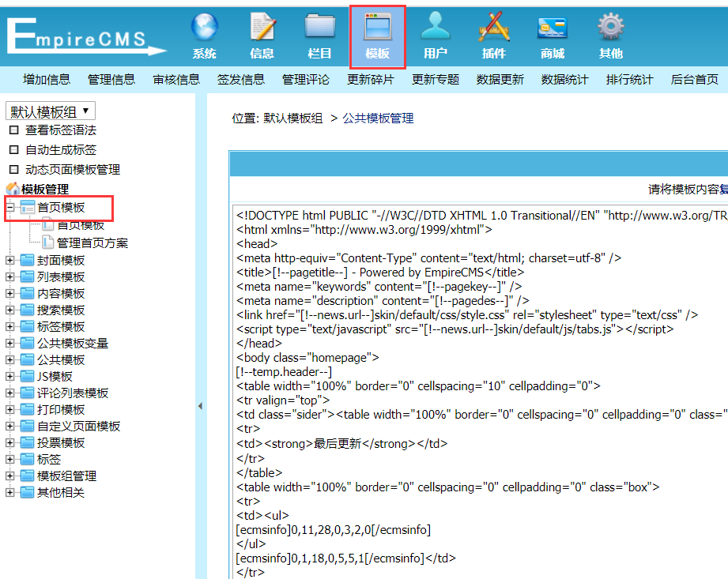The height and width of the screenshot is (579, 728).
Task: Open the 动态页面模板管理 link
Action: click(x=73, y=169)
